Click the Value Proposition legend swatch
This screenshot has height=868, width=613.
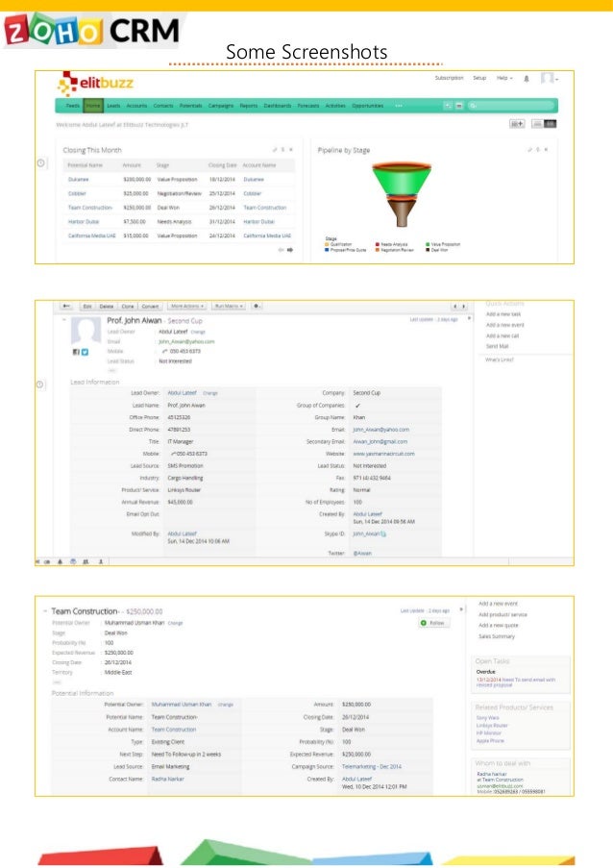[x=428, y=244]
